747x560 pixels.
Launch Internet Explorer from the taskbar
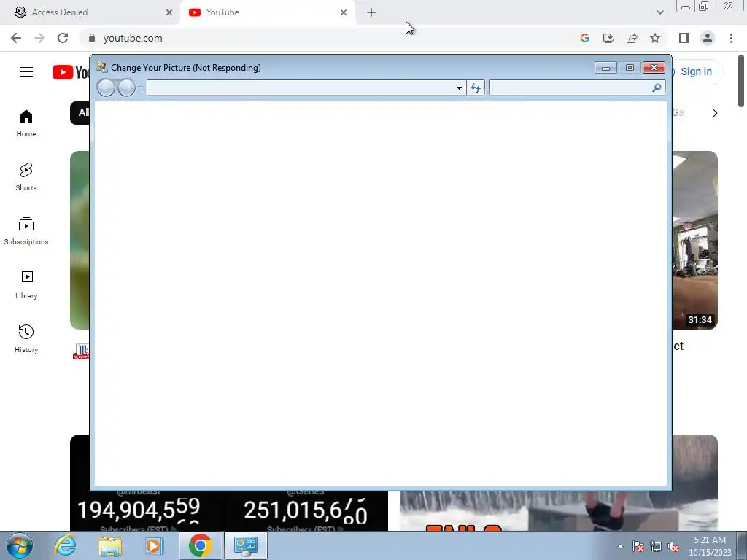click(x=65, y=545)
